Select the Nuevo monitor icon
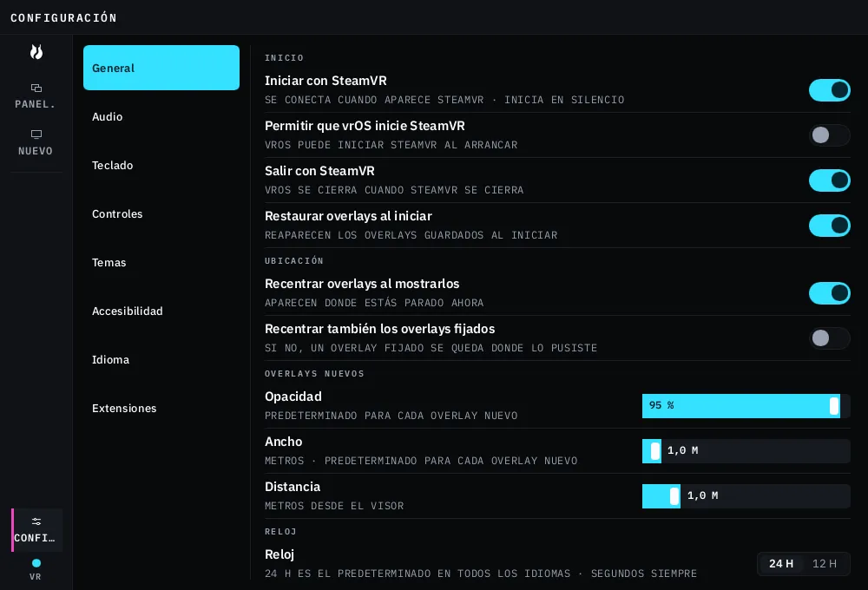This screenshot has width=868, height=590. coord(36,134)
